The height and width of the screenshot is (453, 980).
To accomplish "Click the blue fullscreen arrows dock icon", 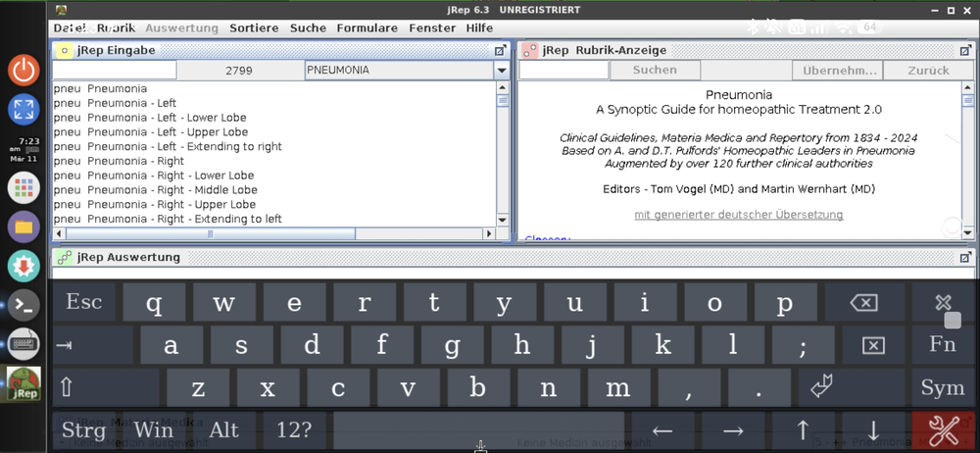I will [24, 108].
